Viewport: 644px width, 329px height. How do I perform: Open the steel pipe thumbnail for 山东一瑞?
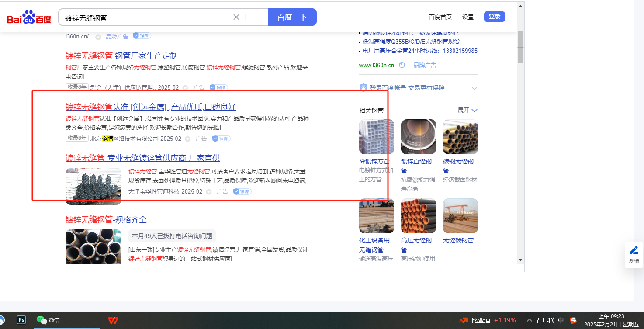point(93,246)
